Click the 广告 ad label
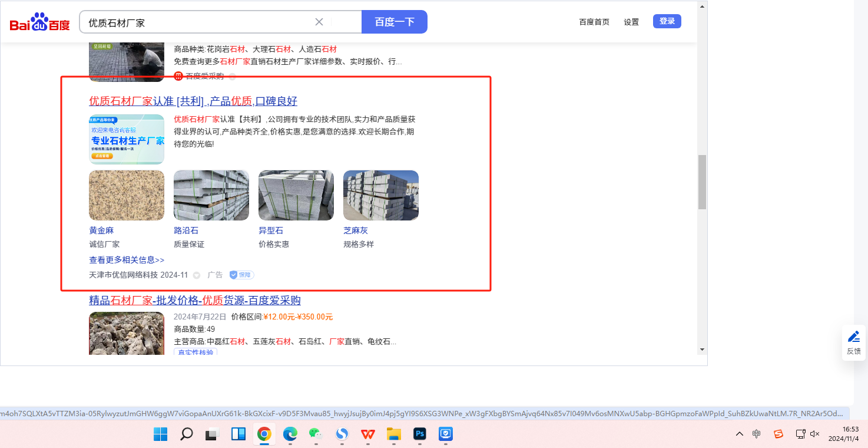Screen dimensions: 868x448 coord(215,275)
